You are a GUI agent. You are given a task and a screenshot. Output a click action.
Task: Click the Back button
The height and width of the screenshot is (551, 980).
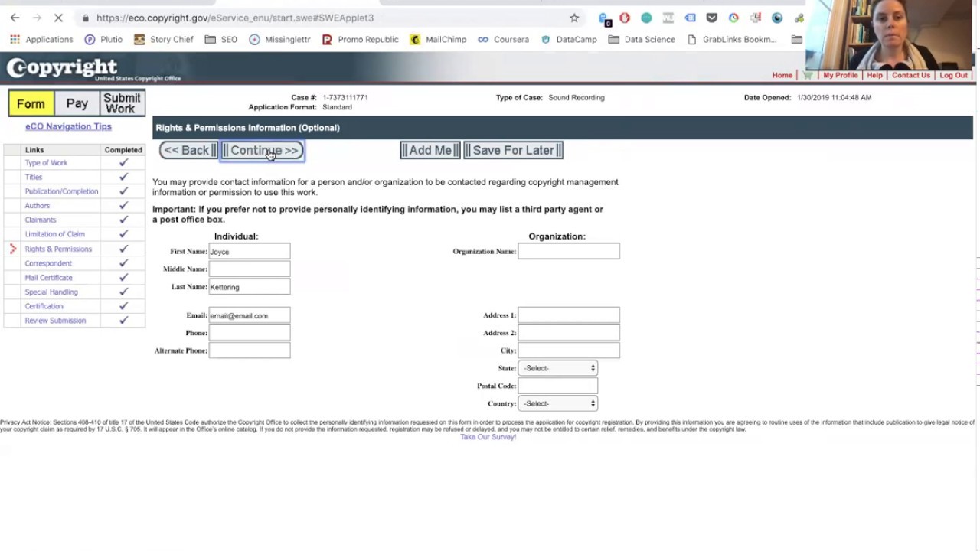click(188, 150)
